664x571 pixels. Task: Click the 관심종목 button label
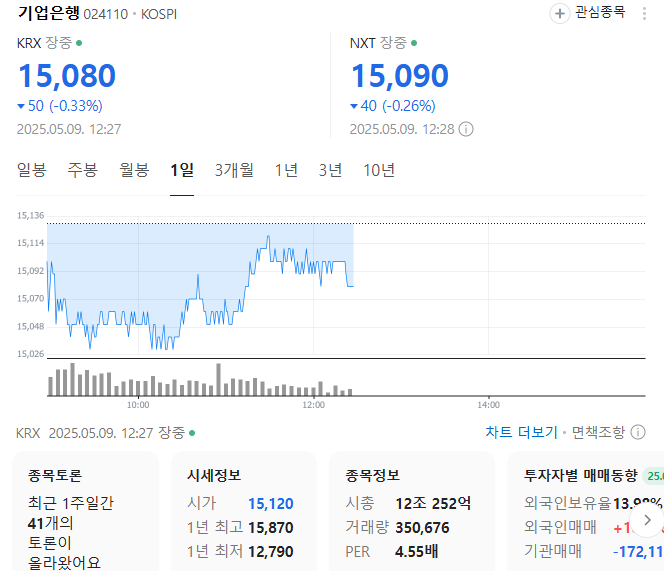coord(600,12)
